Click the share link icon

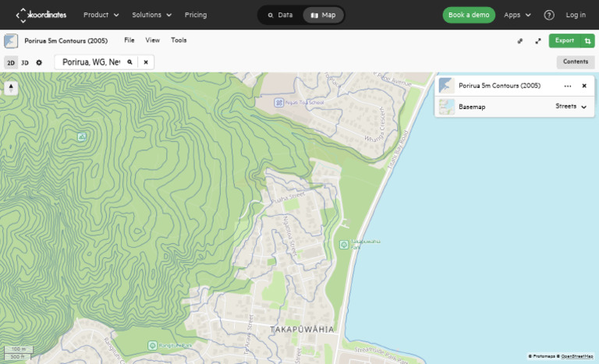[x=520, y=41]
